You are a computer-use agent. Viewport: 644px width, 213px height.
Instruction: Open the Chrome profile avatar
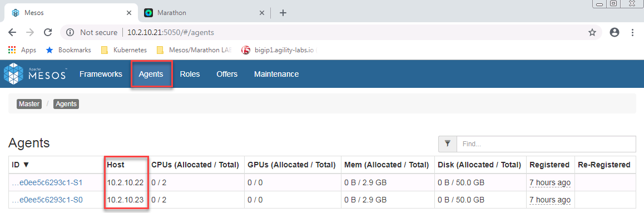click(x=615, y=32)
